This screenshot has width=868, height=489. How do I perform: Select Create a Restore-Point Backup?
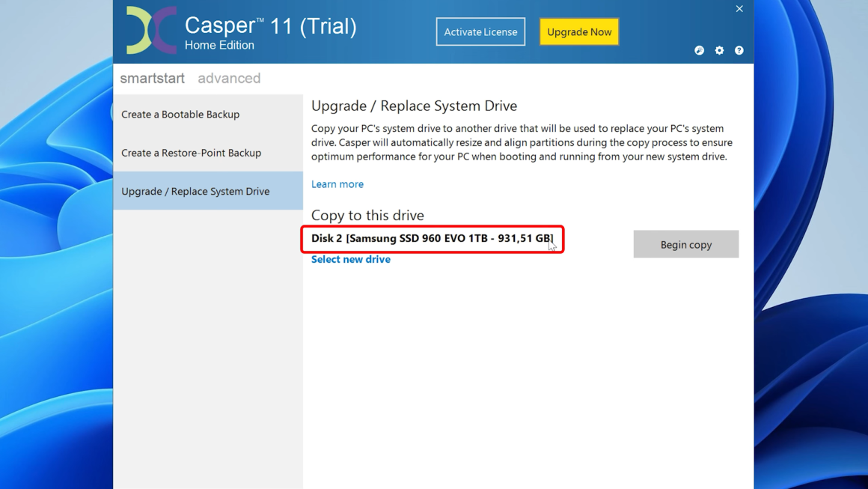click(x=208, y=153)
